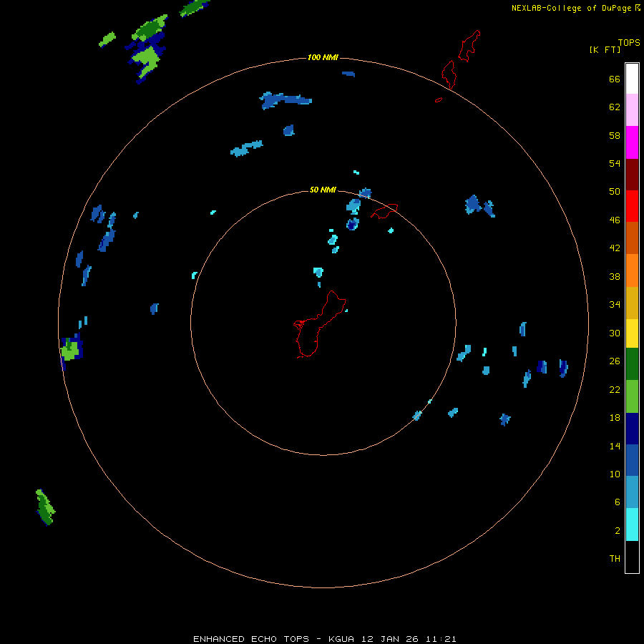Click the legend value 2
Screen dimensions: 644x644
618,531
